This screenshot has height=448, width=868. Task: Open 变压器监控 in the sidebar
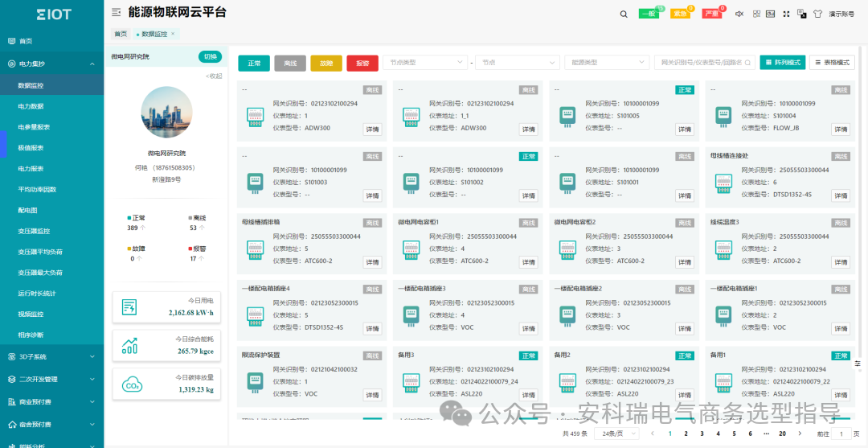[51, 231]
